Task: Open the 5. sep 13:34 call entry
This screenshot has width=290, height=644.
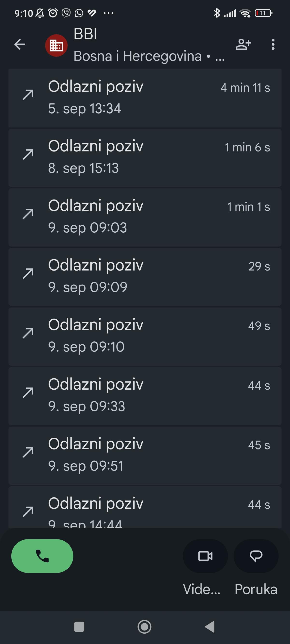Action: pos(145,98)
